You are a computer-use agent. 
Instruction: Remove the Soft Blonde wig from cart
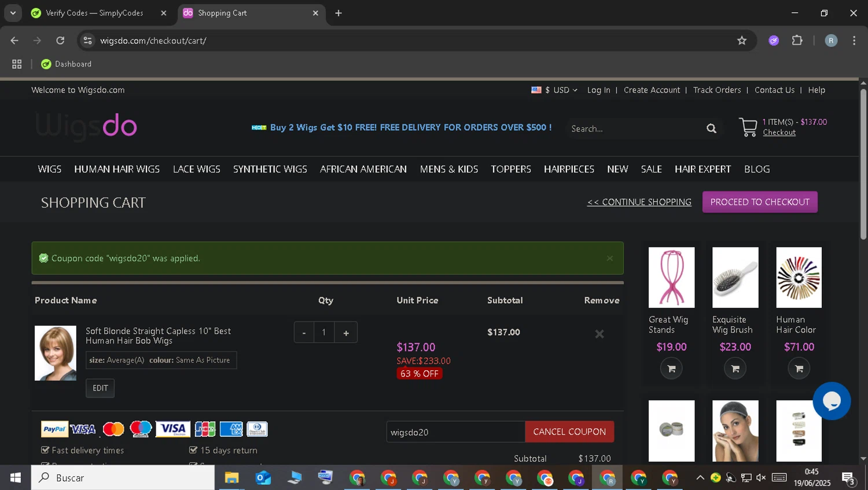599,334
